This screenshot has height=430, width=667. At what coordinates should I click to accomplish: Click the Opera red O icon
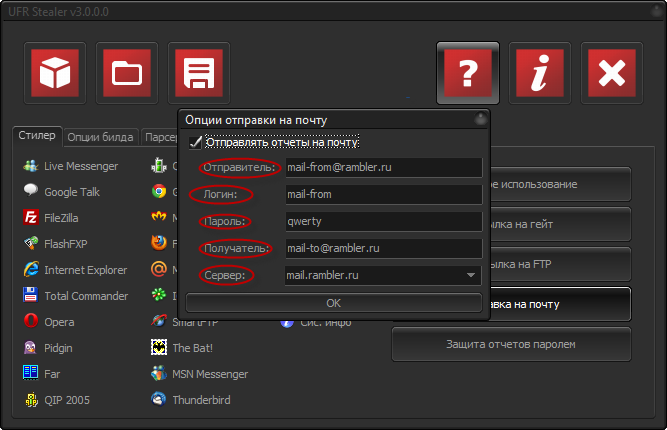click(x=31, y=321)
